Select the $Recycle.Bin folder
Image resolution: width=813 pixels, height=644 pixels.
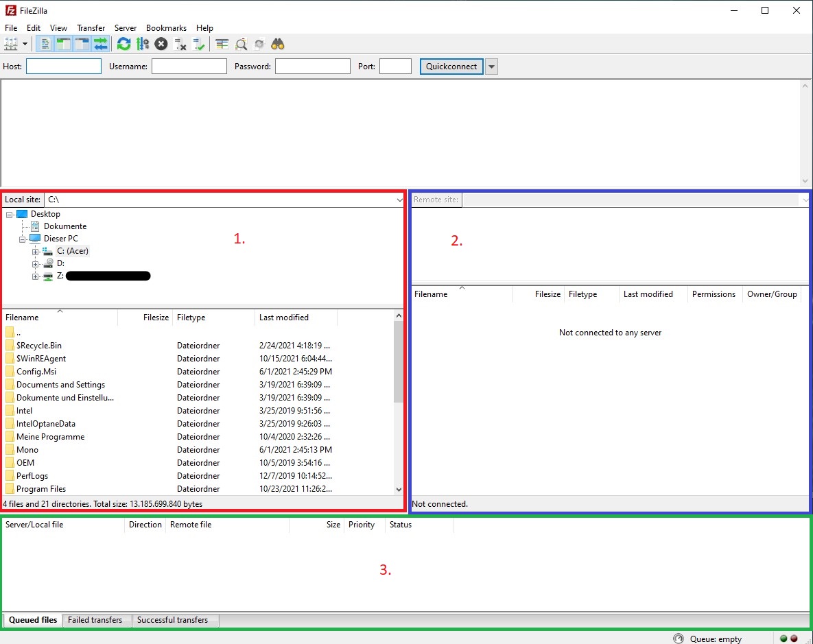[39, 346]
